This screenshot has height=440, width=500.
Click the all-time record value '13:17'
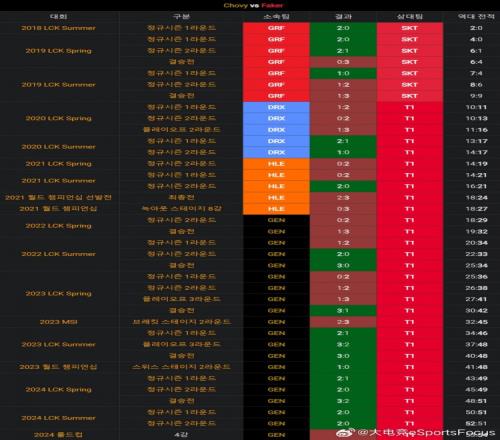point(476,141)
